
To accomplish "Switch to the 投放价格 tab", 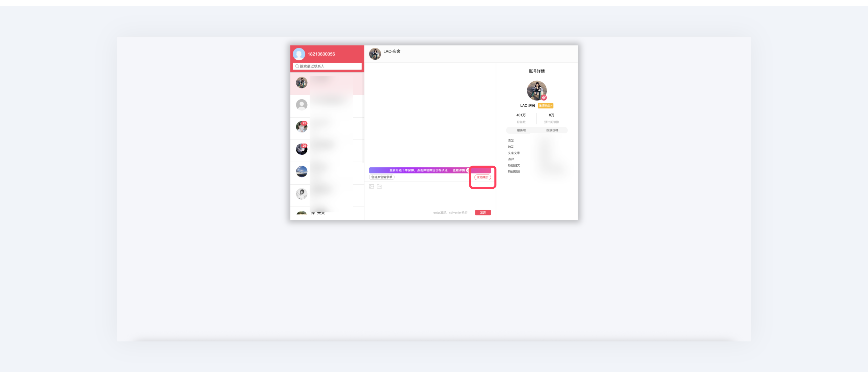I will (552, 130).
